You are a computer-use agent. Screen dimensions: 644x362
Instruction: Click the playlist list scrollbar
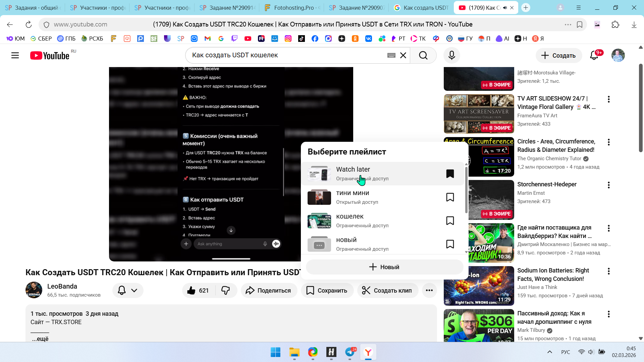[x=466, y=190]
